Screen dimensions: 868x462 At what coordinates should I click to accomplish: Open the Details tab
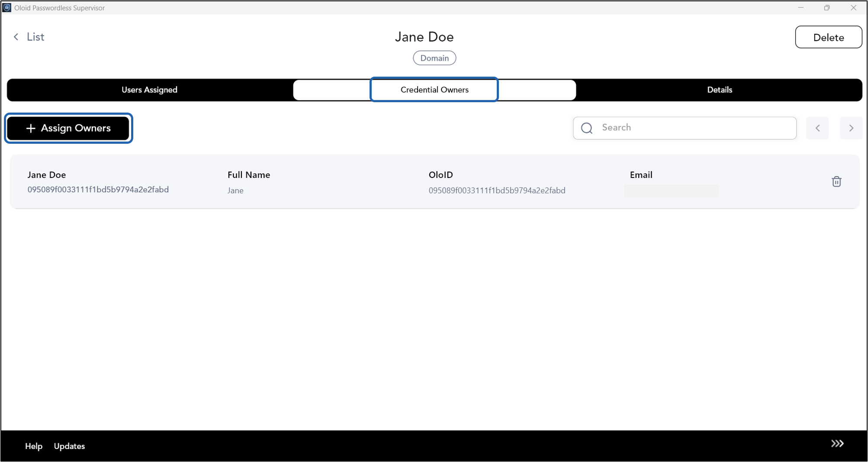[720, 90]
